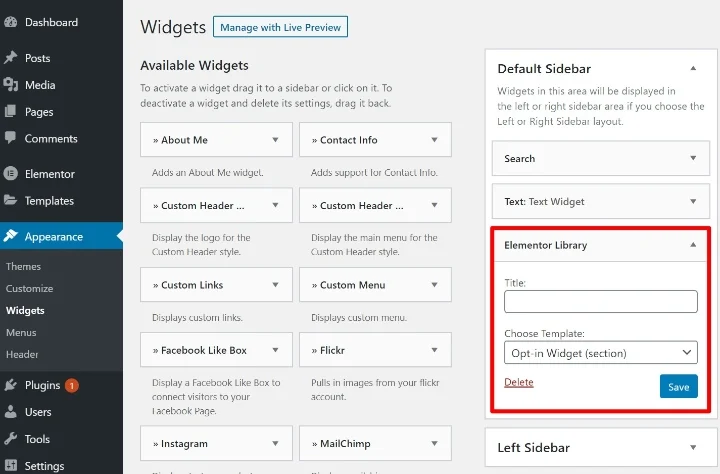Click the Users person icon

point(10,412)
